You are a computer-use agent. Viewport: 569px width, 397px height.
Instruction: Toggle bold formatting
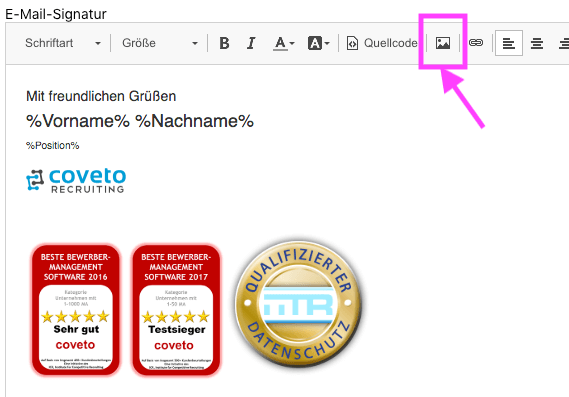[224, 43]
